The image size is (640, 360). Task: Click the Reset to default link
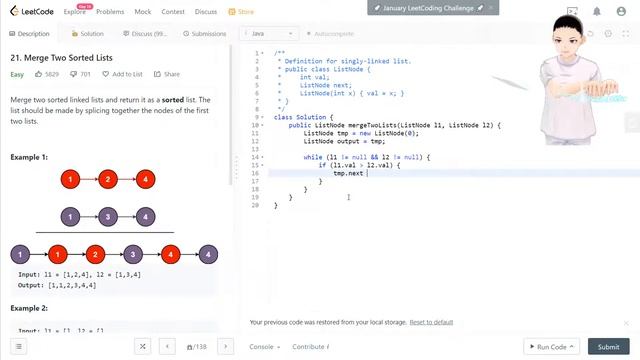(x=431, y=322)
